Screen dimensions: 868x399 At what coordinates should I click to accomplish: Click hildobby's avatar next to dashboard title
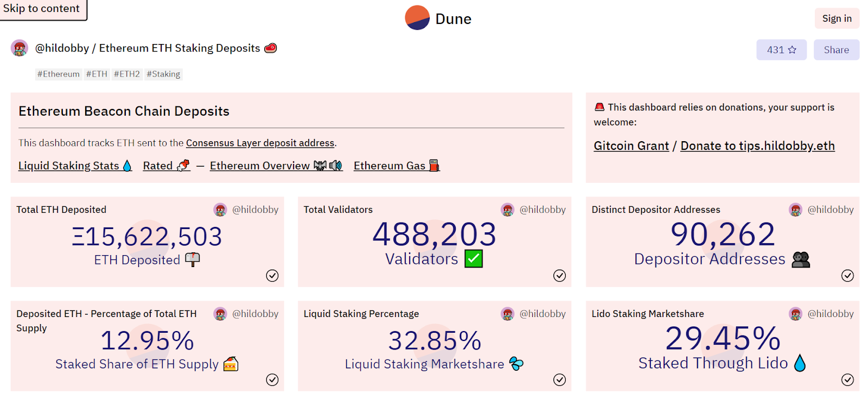point(20,48)
